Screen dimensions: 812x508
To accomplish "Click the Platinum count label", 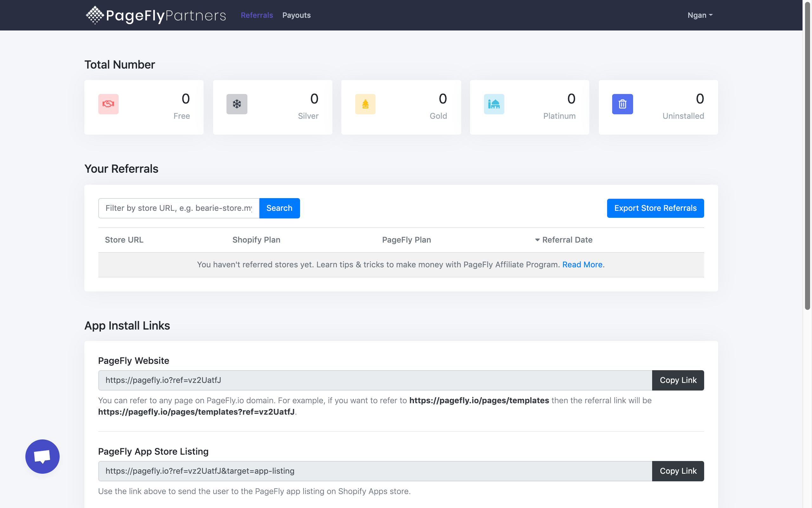I will [559, 116].
